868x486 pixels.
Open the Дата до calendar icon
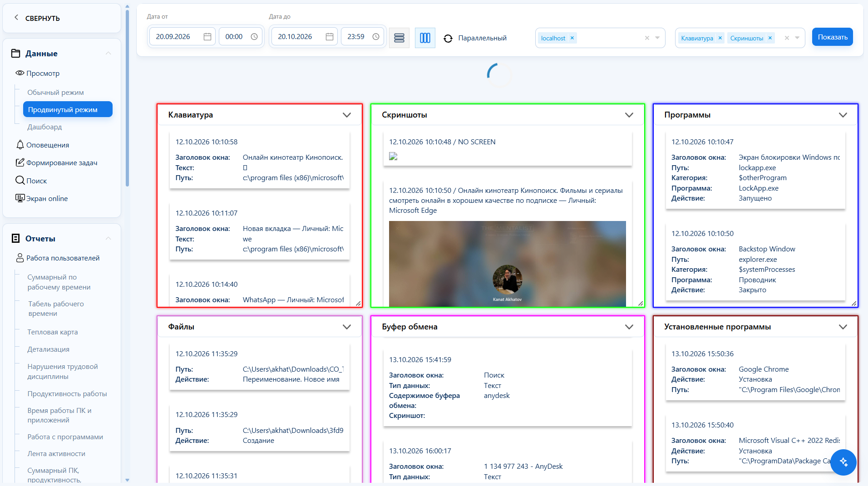tap(330, 37)
